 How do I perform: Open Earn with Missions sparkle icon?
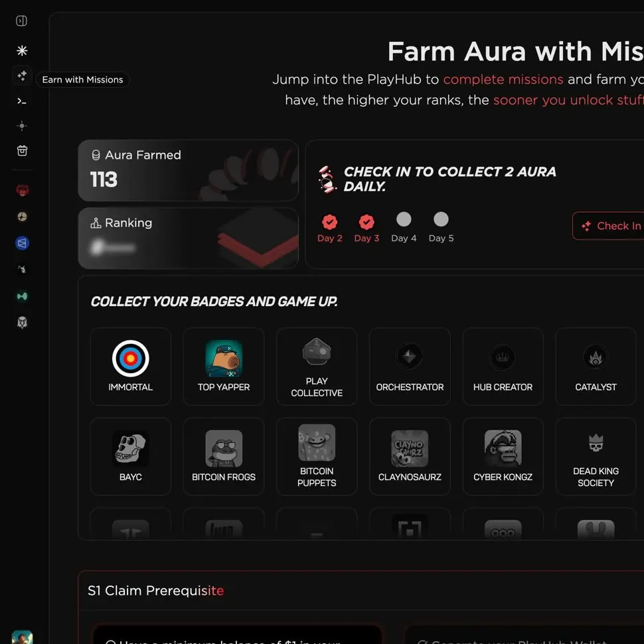[22, 76]
